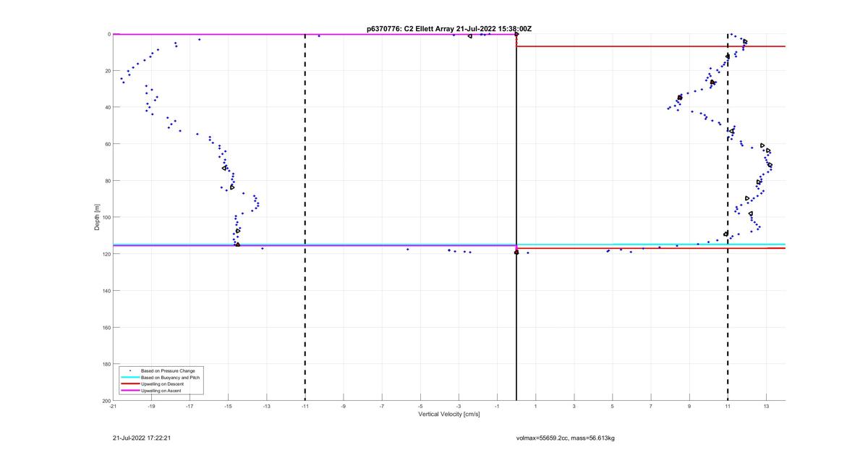Click depth axis tick label '180'
Viewport: 868px width, 450px height.
(106, 364)
